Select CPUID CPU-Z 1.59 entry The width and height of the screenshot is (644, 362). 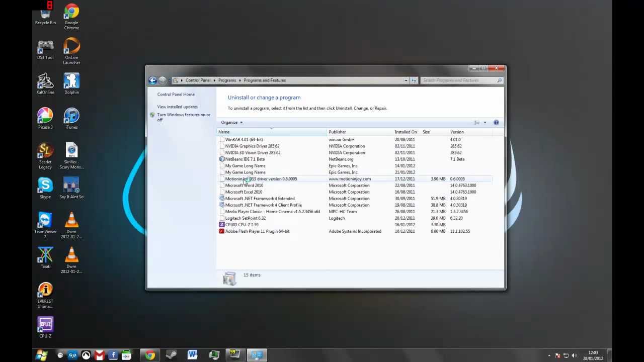355,224
